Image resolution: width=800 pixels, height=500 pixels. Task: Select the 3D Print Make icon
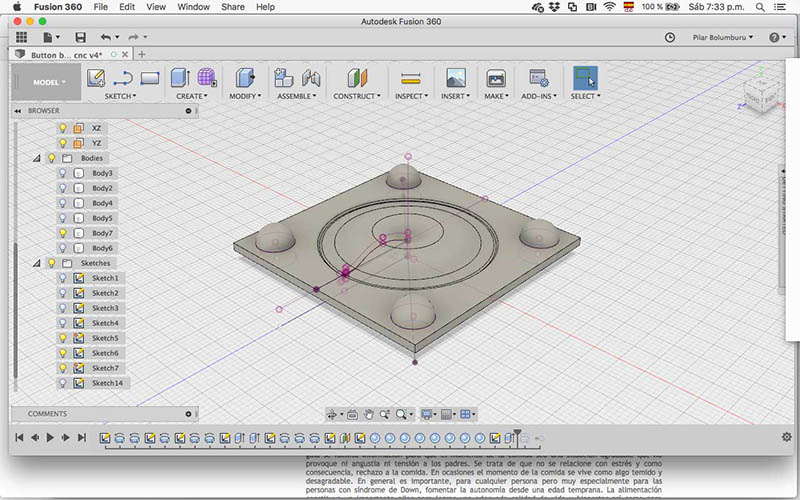pos(495,78)
